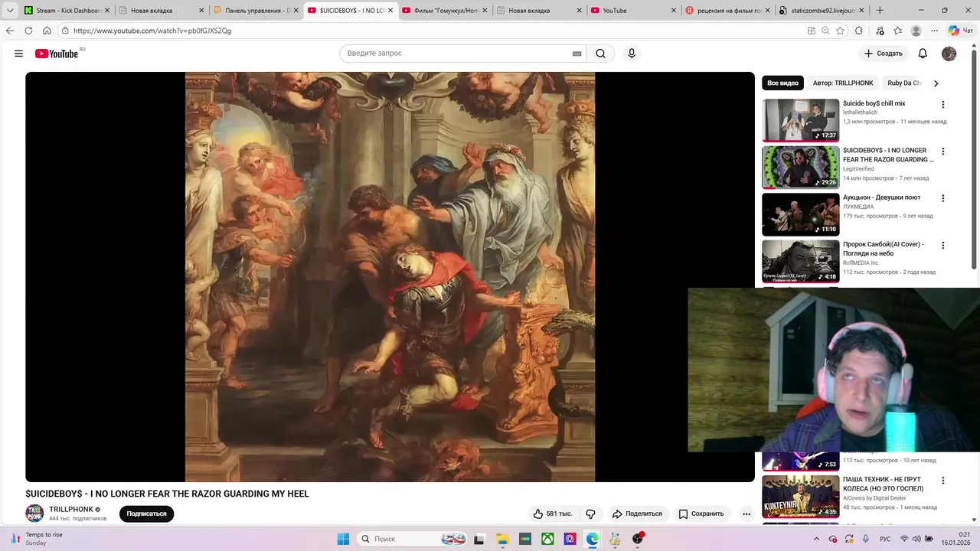Switch to the Панель управления tab
Screen dimensions: 980x551
[256, 11]
